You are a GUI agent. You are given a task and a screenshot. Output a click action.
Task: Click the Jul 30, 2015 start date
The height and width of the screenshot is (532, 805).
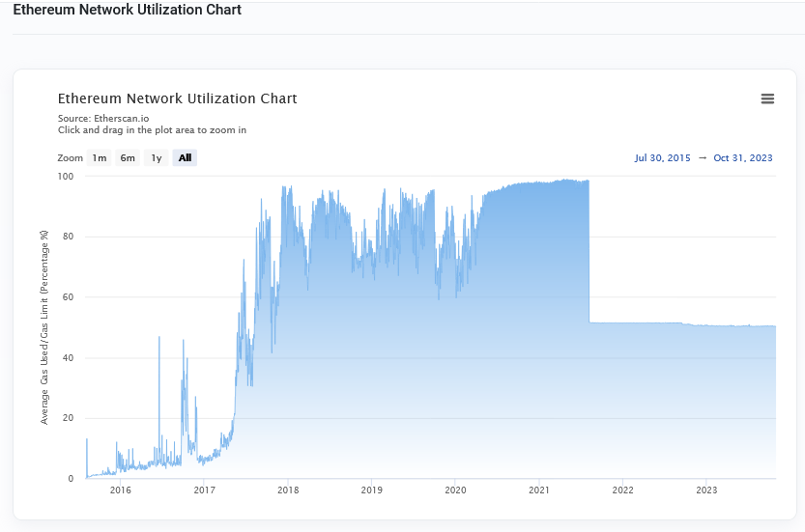[663, 158]
